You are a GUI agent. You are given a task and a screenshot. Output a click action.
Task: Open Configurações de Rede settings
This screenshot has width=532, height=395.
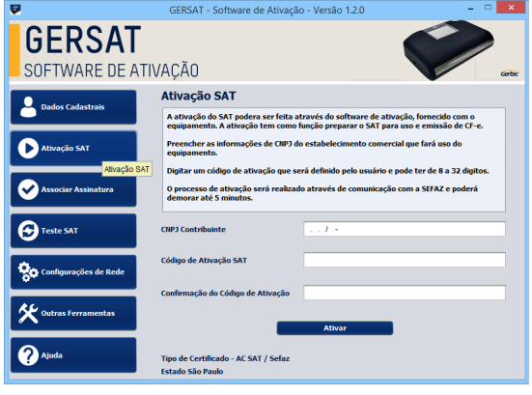tap(73, 271)
